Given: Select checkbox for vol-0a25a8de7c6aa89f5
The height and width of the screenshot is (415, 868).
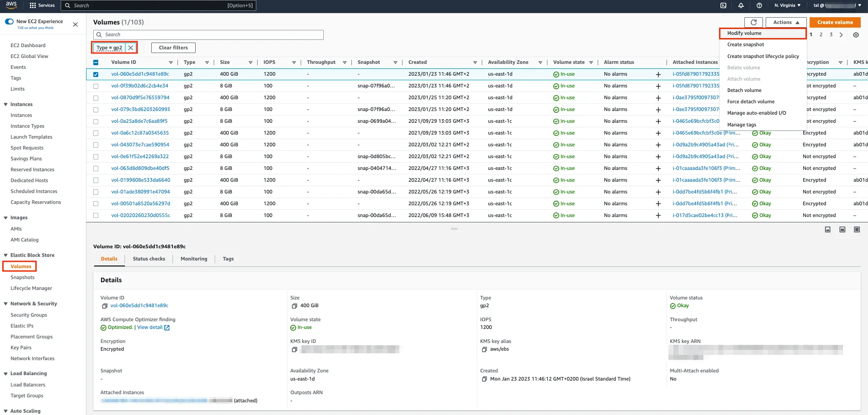Looking at the screenshot, I should pyautogui.click(x=96, y=121).
